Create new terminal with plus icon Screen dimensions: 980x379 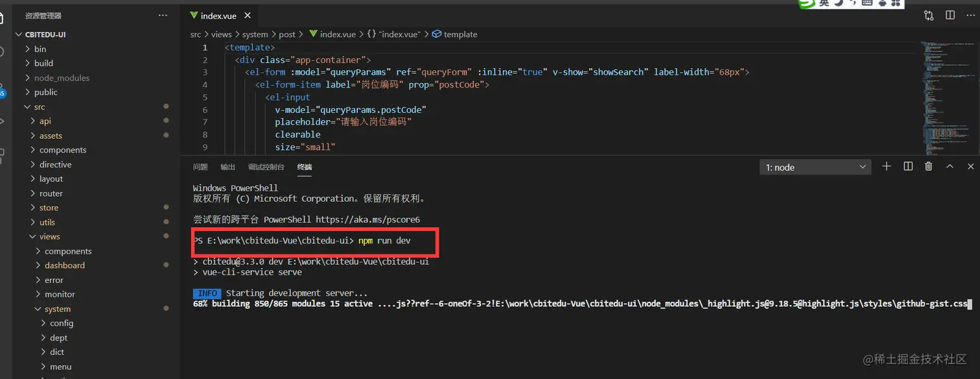[x=886, y=166]
